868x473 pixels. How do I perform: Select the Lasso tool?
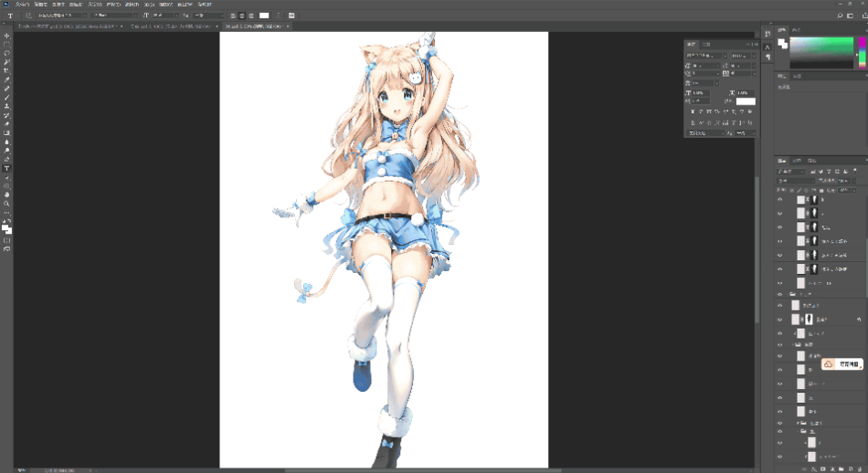click(x=6, y=53)
